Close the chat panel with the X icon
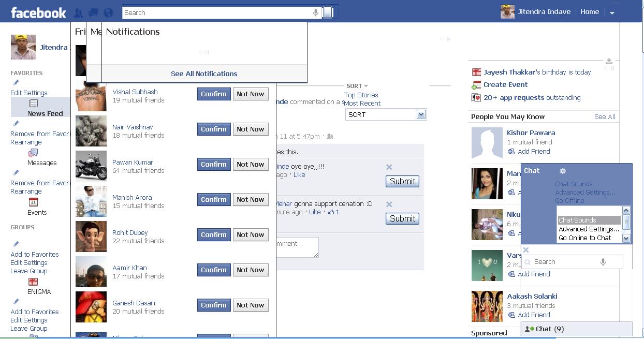644x339 pixels. click(x=526, y=250)
